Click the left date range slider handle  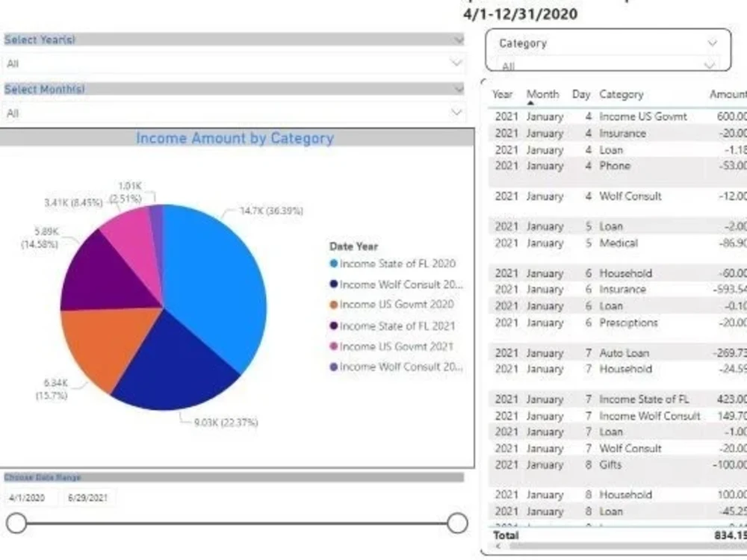pyautogui.click(x=16, y=524)
